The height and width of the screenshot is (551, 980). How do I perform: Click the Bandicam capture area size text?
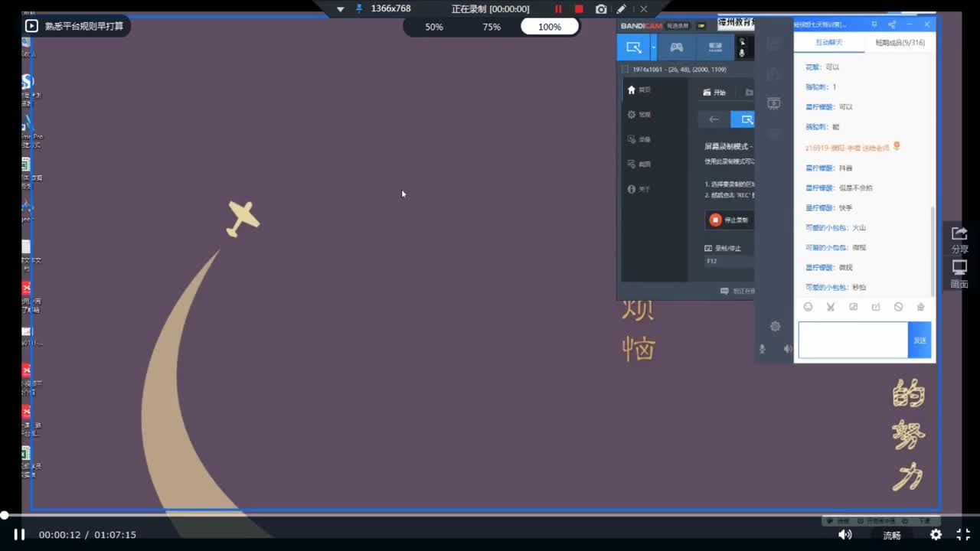coord(679,70)
